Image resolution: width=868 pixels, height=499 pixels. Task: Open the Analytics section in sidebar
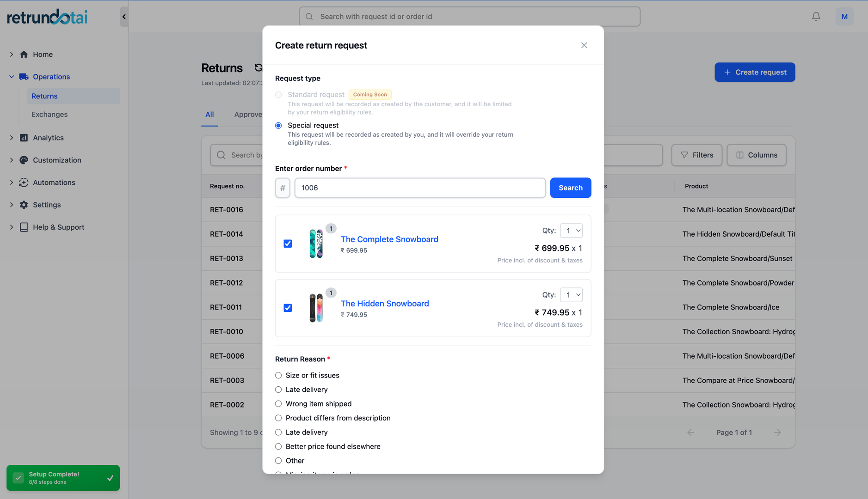coord(48,137)
